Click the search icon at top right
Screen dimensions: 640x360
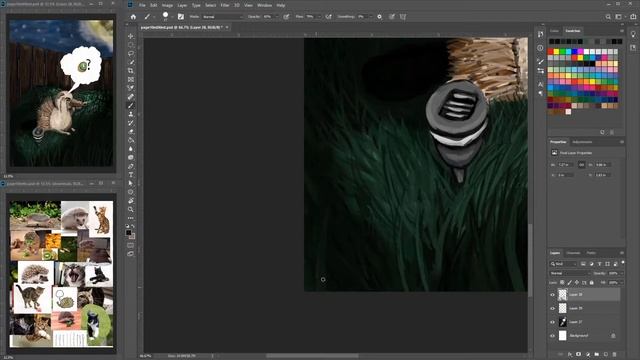(x=608, y=17)
